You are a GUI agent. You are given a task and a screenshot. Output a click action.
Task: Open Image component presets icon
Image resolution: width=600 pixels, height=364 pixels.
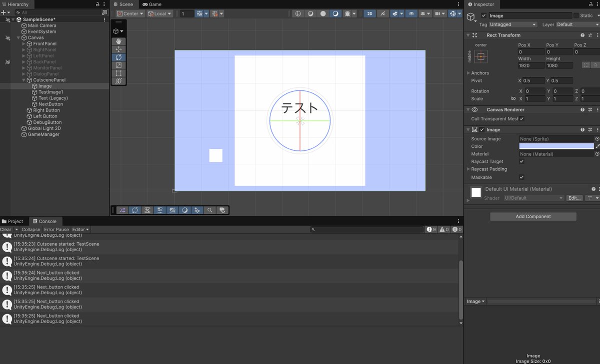[x=590, y=130]
